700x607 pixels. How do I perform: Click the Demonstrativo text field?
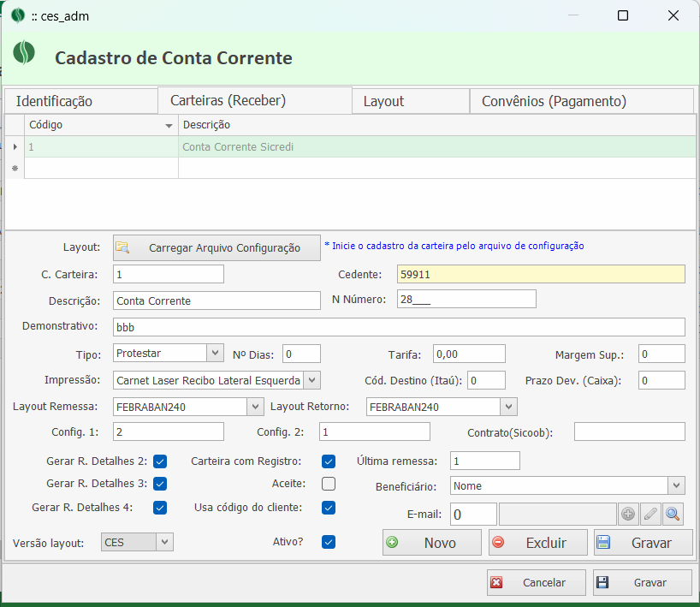point(399,327)
